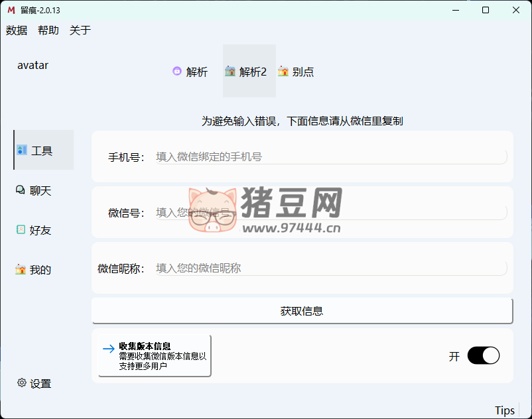Select the 好友 friends sidebar icon
The height and width of the screenshot is (419, 532).
point(21,230)
